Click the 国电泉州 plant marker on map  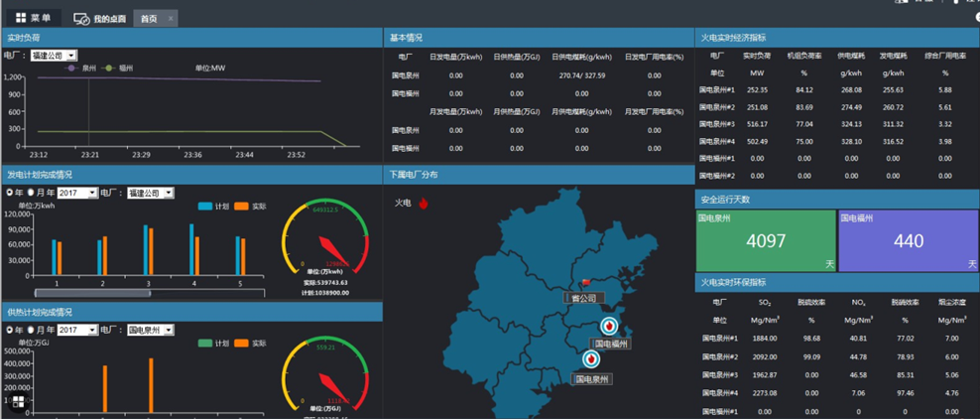pos(592,359)
